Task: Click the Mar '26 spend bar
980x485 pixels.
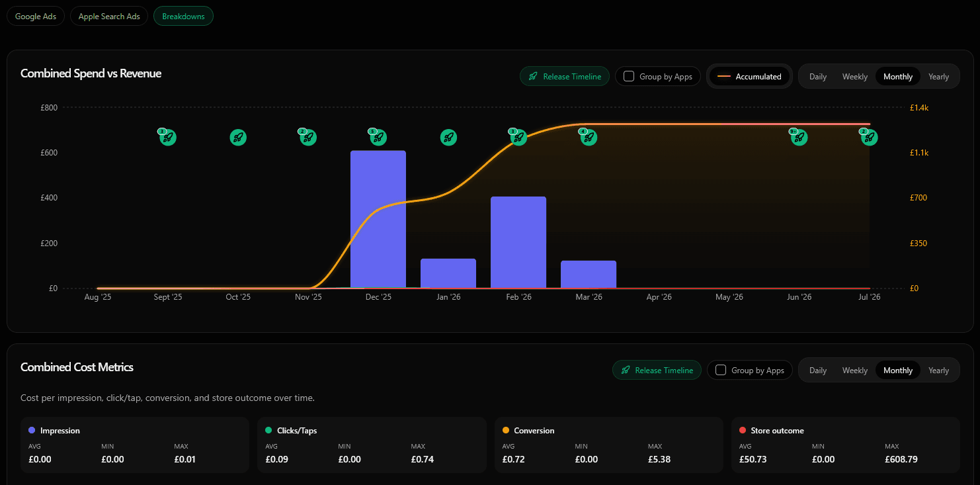Action: (x=589, y=274)
